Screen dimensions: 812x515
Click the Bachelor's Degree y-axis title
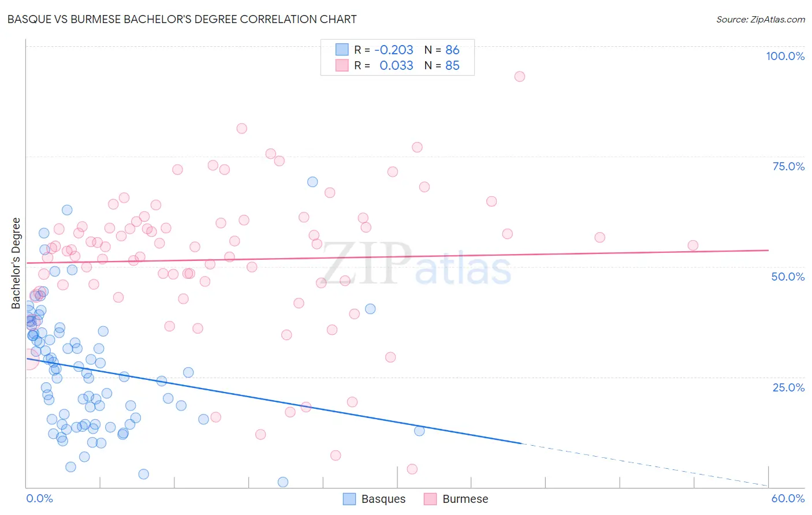point(16,263)
